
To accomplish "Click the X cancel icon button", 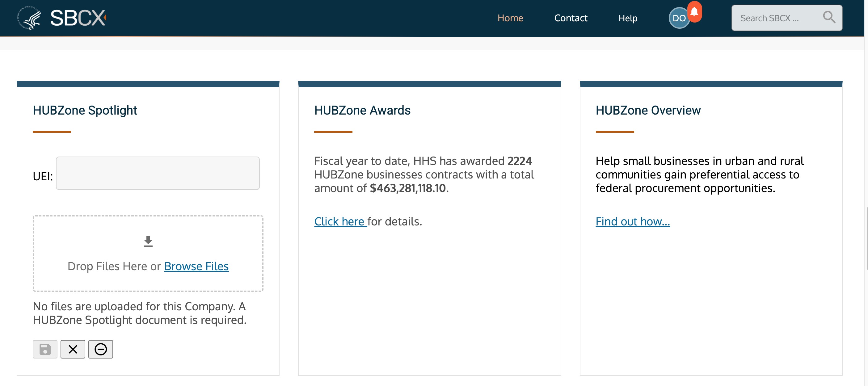I will [73, 349].
